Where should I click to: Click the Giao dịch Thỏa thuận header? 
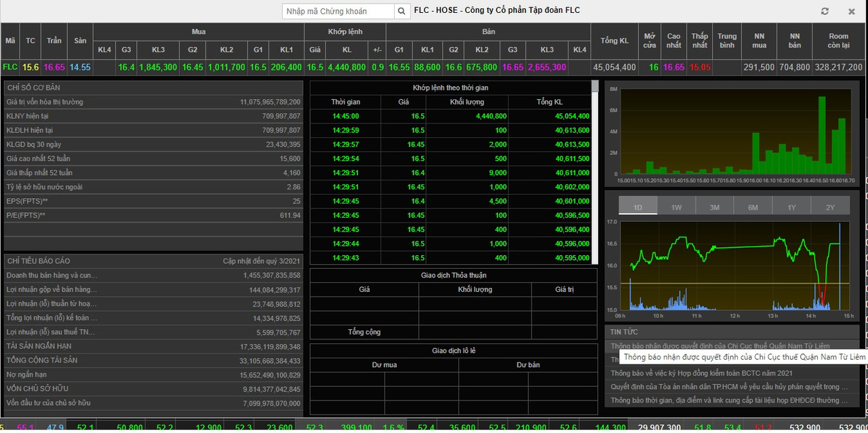click(x=454, y=275)
